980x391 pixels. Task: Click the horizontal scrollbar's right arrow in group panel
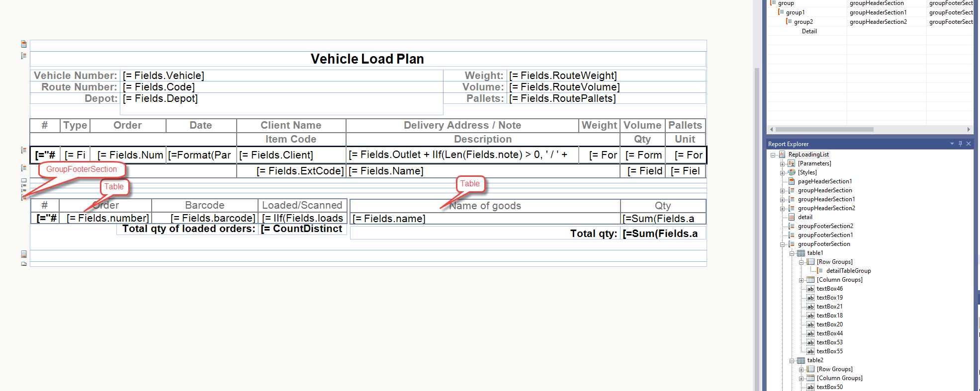click(x=968, y=129)
